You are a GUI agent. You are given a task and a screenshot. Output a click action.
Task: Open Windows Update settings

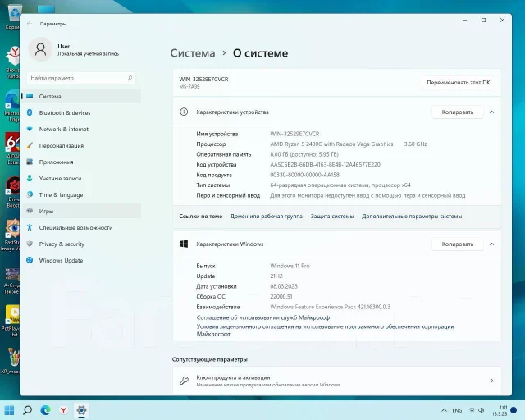[x=81, y=260]
